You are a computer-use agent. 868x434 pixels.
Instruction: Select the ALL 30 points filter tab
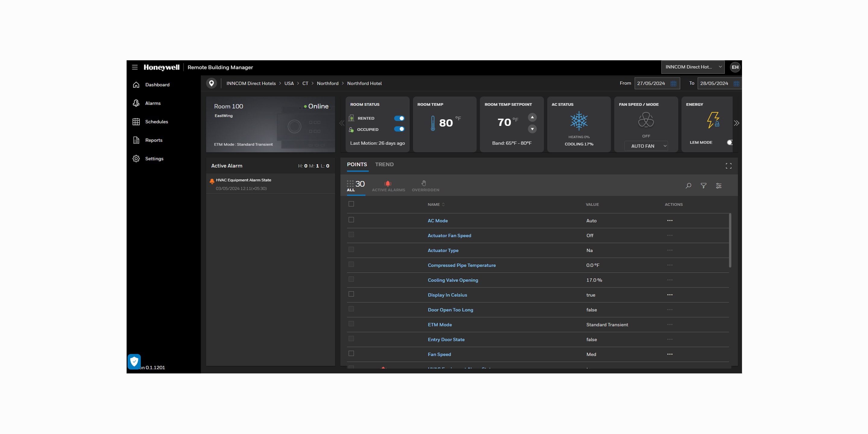click(356, 186)
